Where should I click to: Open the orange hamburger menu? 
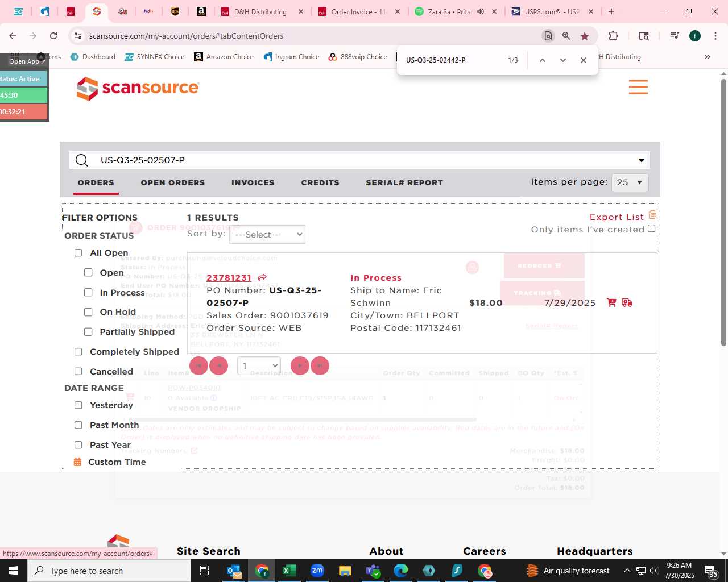[x=638, y=87]
